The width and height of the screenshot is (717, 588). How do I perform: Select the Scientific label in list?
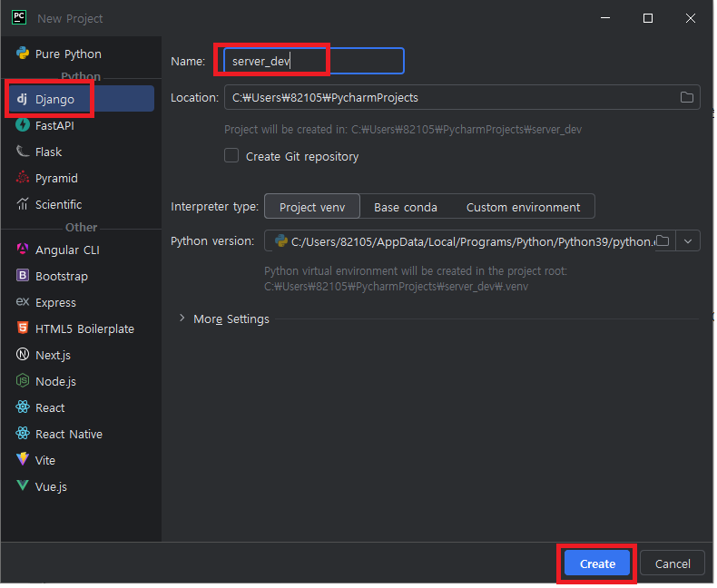tap(58, 204)
